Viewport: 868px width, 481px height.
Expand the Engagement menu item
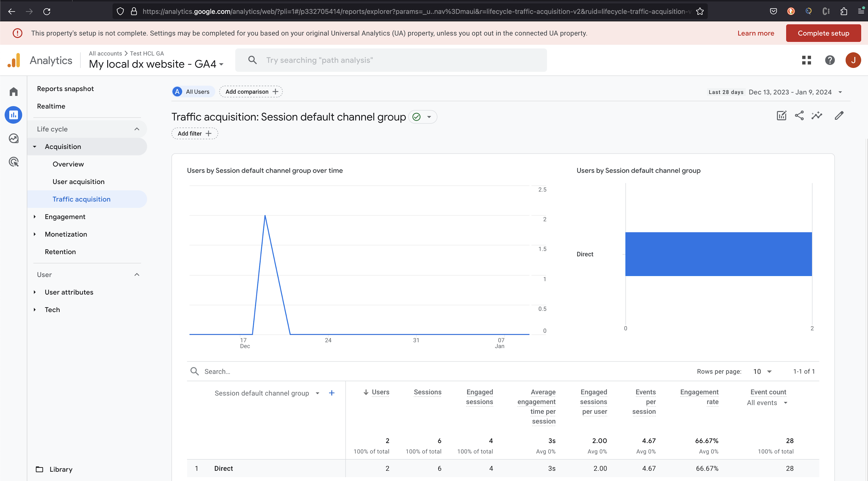tap(65, 217)
